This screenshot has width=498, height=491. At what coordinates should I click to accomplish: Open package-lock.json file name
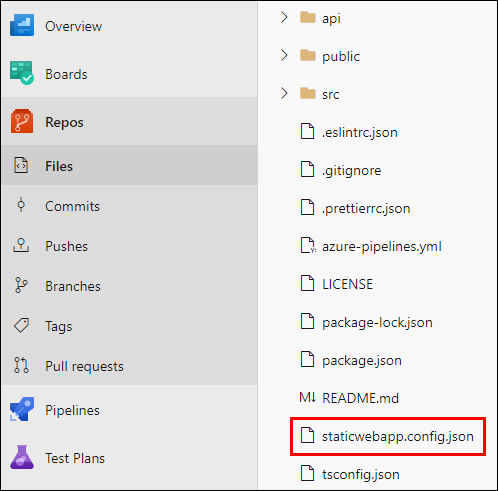coord(377,323)
